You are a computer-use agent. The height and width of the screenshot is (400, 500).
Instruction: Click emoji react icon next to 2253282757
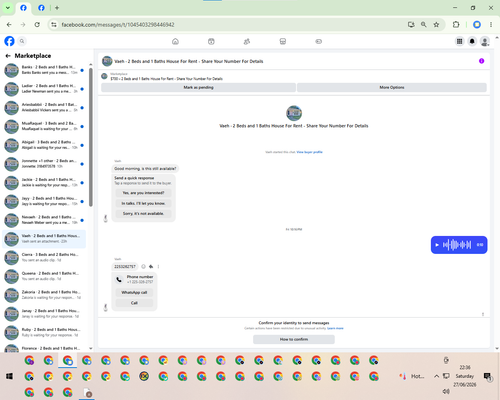(143, 266)
